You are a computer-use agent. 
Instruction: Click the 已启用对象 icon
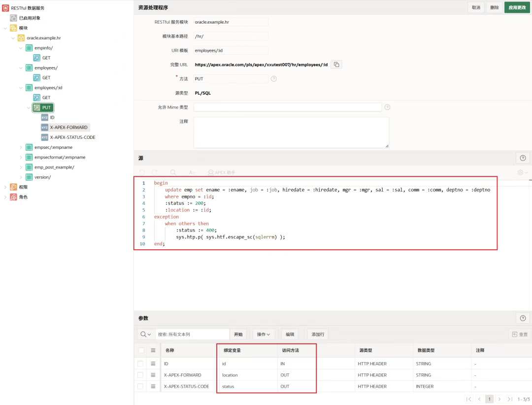click(13, 18)
